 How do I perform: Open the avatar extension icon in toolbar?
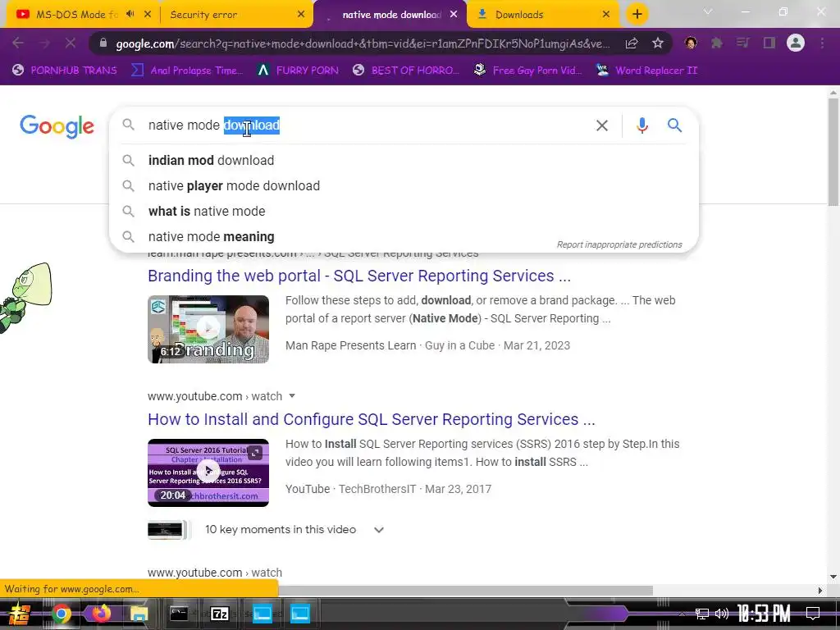pos(691,43)
